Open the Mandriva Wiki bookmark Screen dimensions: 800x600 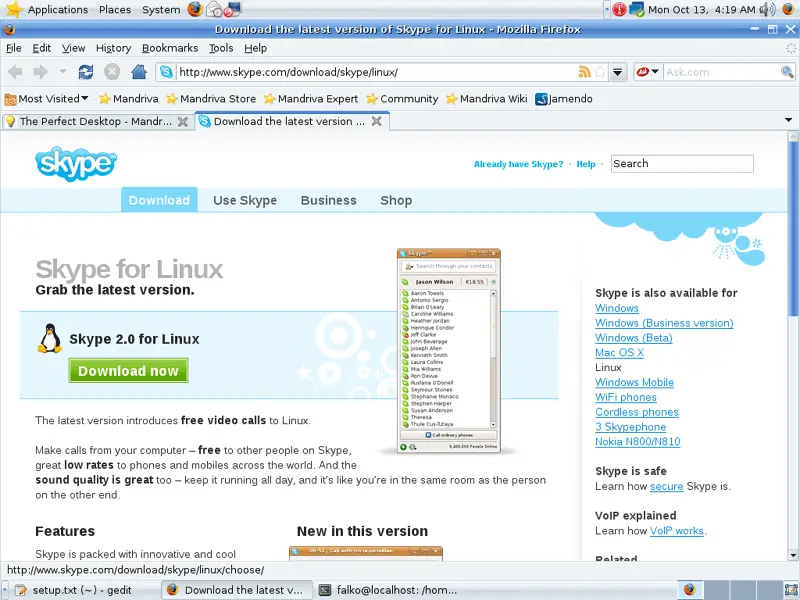tap(487, 98)
